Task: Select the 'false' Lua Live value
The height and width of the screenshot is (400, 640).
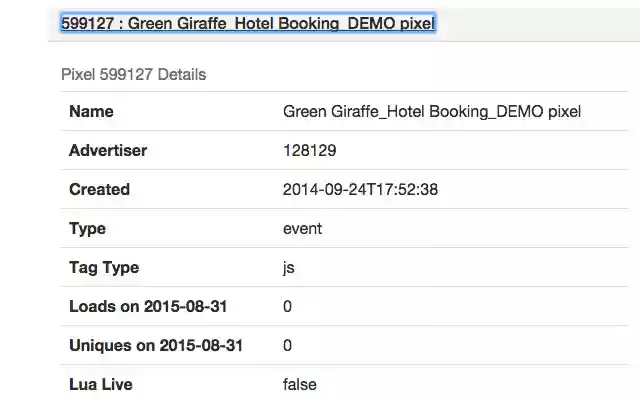Action: point(300,384)
